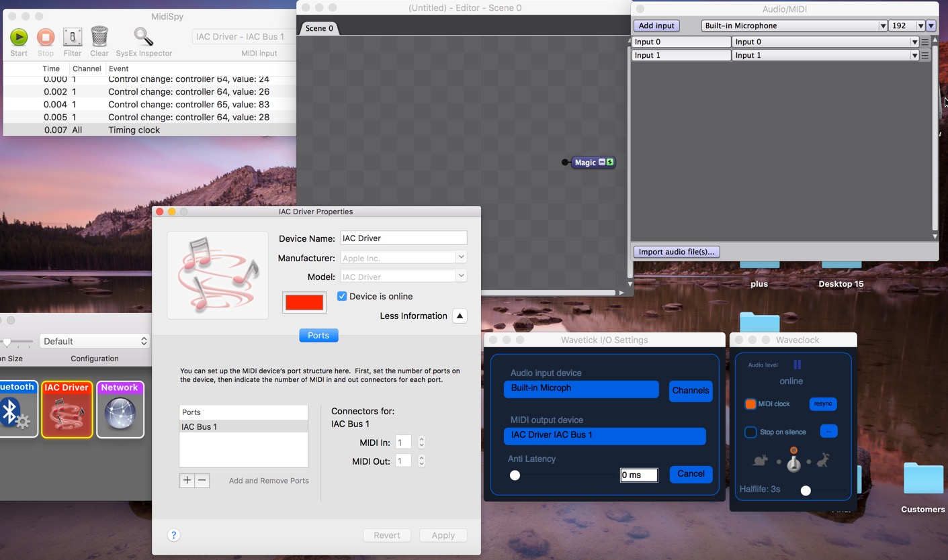The height and width of the screenshot is (560, 948).
Task: Click the fast rabbit icon in Waveclock
Action: coord(824,460)
